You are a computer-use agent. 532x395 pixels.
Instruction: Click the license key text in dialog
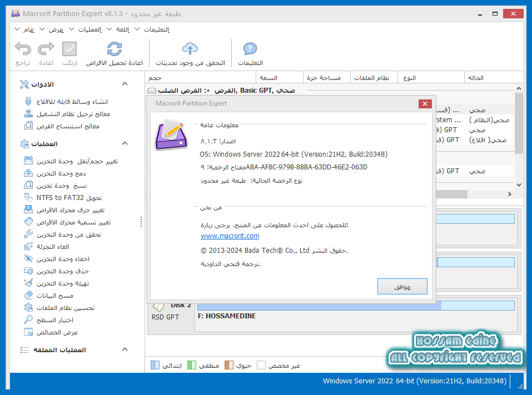(284, 167)
